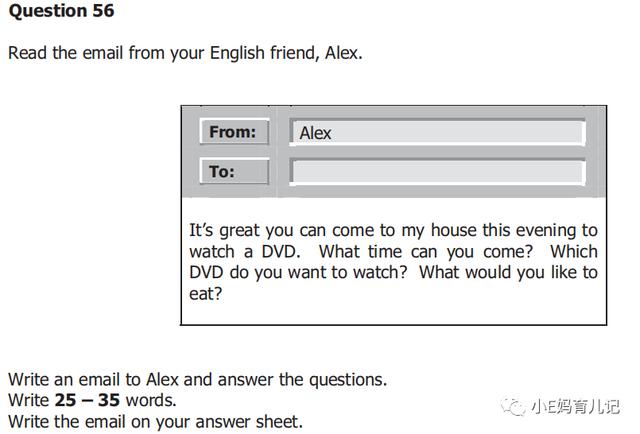Click the word 'eat?' on the email's last line

[205, 294]
